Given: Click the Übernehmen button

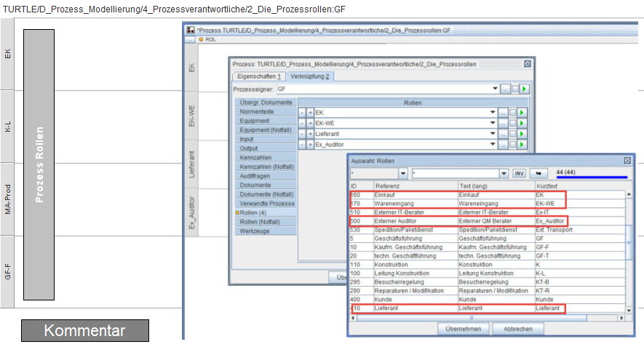Looking at the screenshot, I should pos(461,329).
